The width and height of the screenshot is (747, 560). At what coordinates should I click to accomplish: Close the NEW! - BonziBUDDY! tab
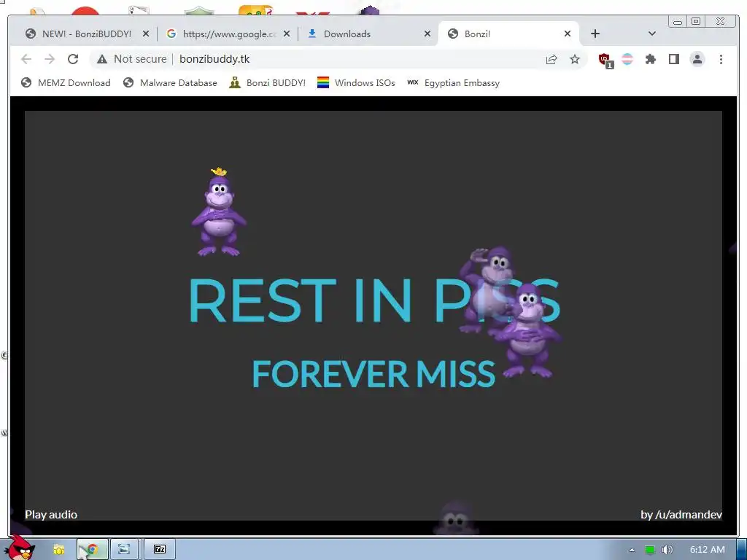[x=146, y=34]
